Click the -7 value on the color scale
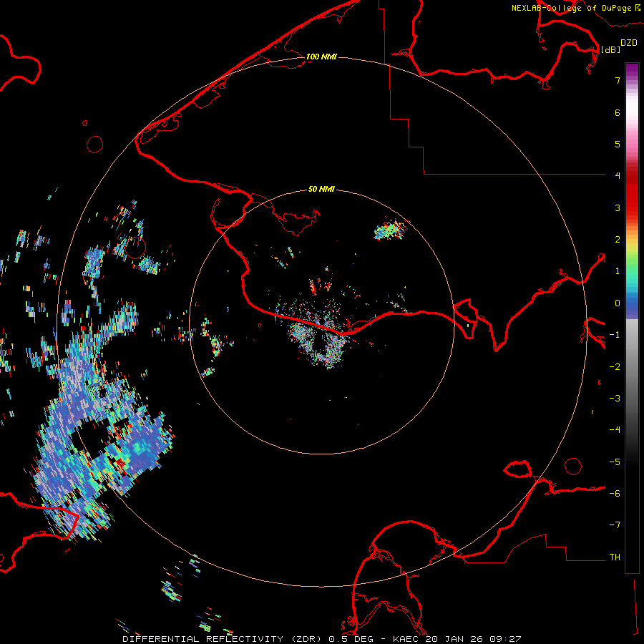The height and width of the screenshot is (644, 644). click(x=615, y=525)
